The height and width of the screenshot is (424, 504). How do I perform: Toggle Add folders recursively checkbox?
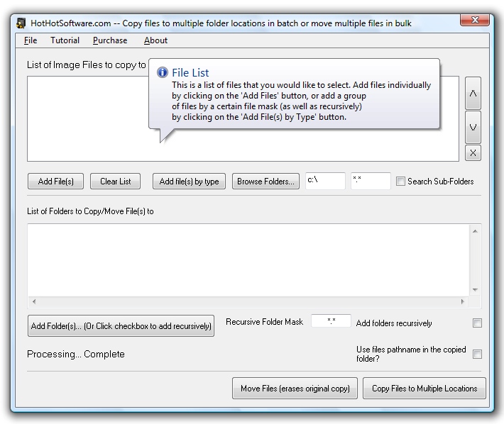477,323
